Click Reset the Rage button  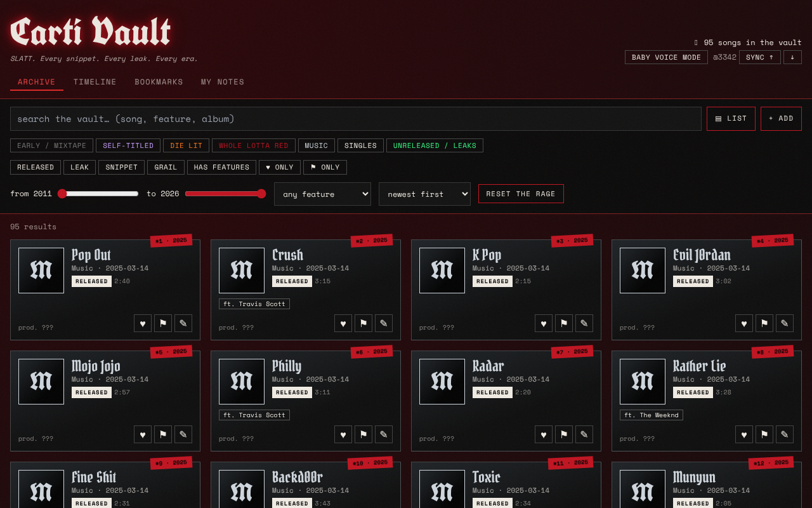[x=521, y=194]
